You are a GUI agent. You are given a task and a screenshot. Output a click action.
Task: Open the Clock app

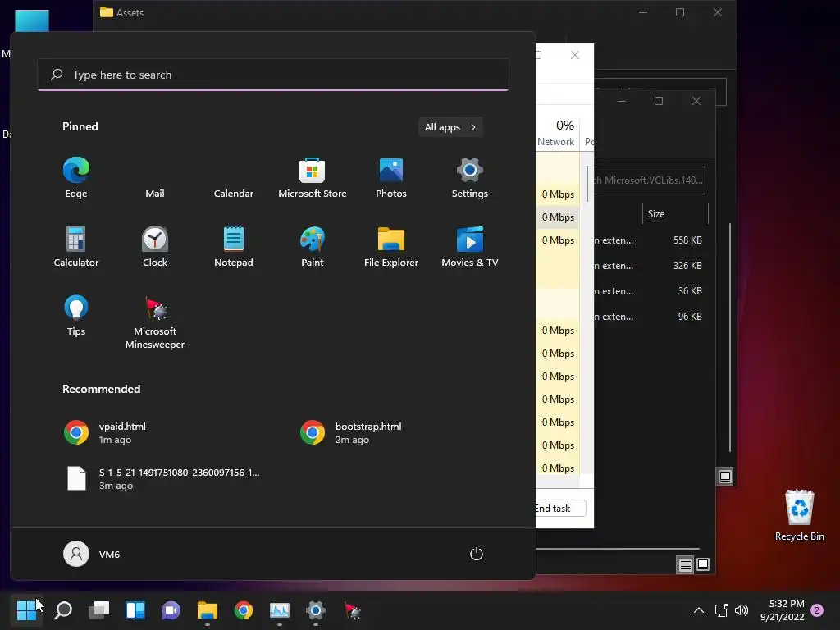(x=155, y=246)
